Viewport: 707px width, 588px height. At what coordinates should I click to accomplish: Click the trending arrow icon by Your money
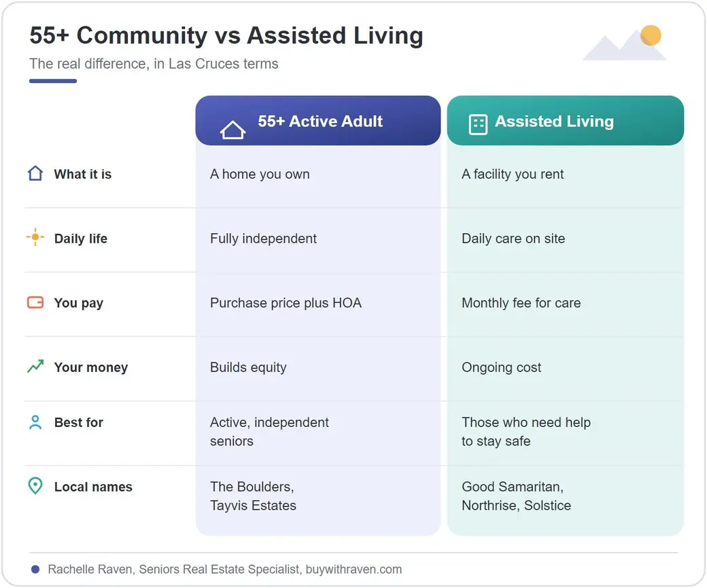[35, 366]
